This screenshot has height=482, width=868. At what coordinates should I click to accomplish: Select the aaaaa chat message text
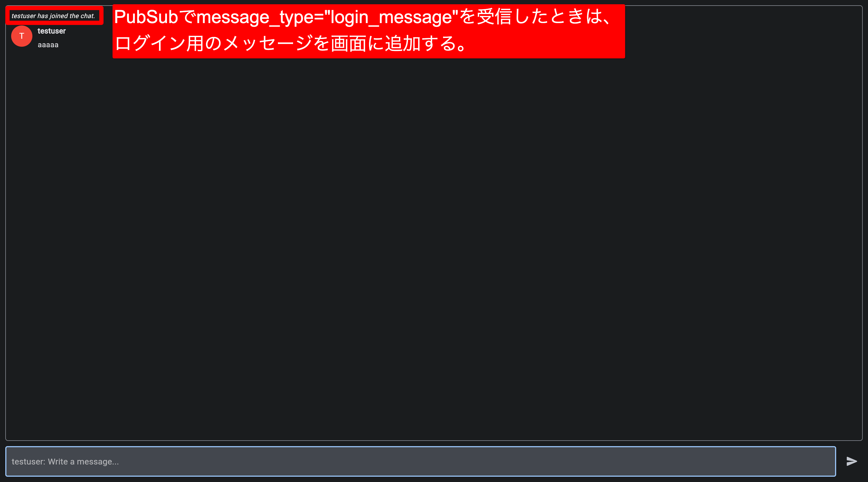tap(48, 45)
